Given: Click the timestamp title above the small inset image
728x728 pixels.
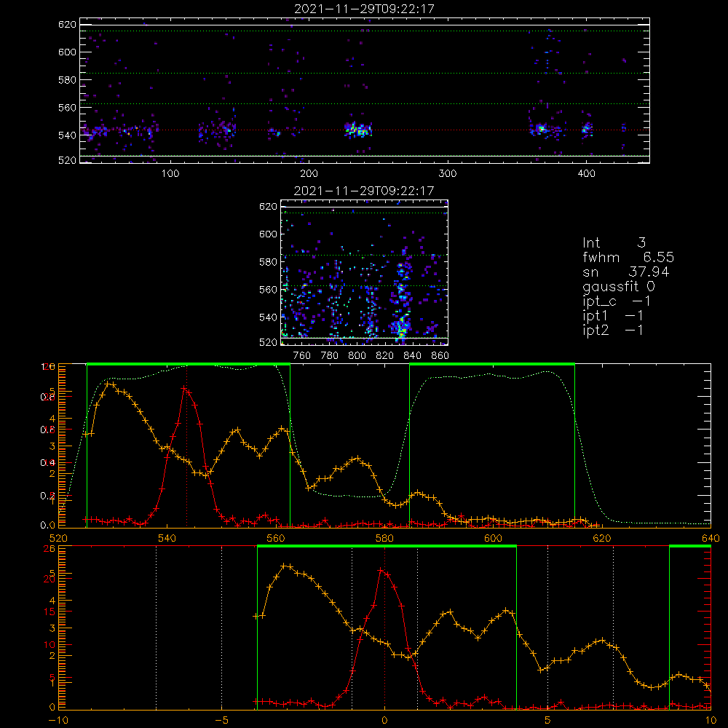Looking at the screenshot, I should [364, 191].
